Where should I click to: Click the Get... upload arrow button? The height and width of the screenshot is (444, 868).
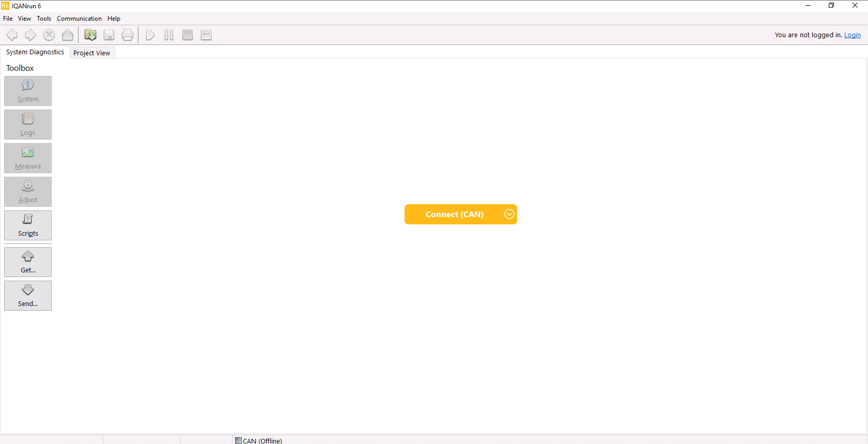[28, 262]
